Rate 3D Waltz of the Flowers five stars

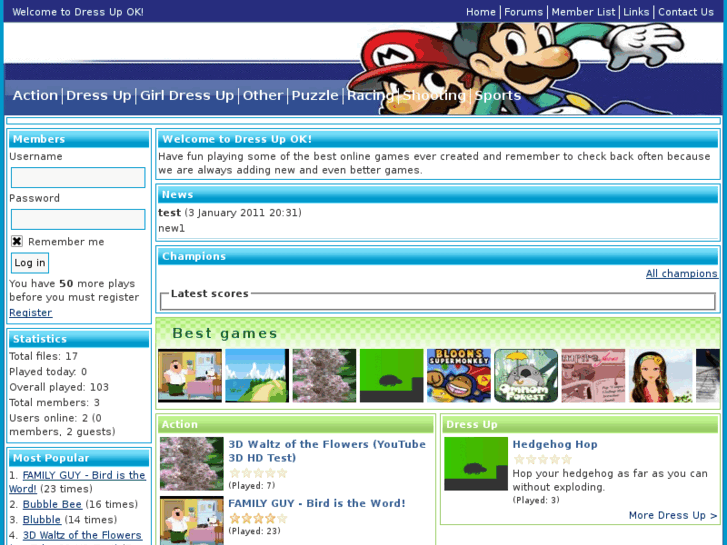(282, 473)
